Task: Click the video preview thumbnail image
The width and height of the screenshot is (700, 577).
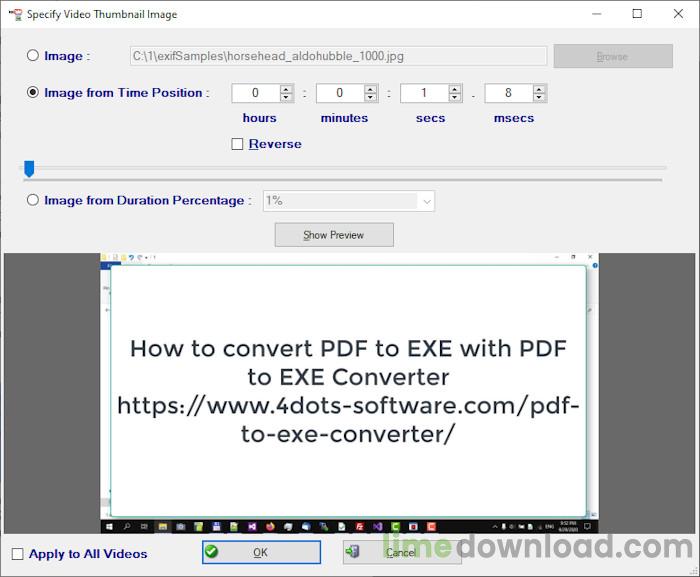Action: tap(349, 393)
